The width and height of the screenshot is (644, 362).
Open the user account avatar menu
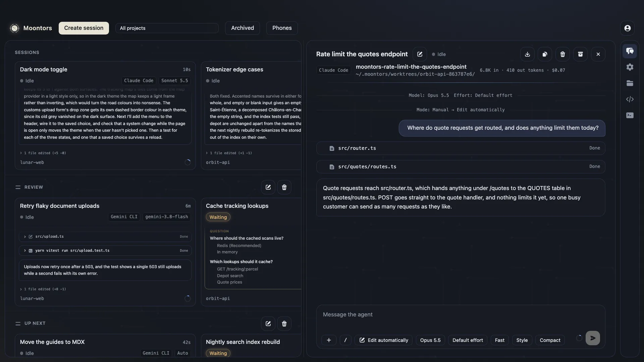627,28
